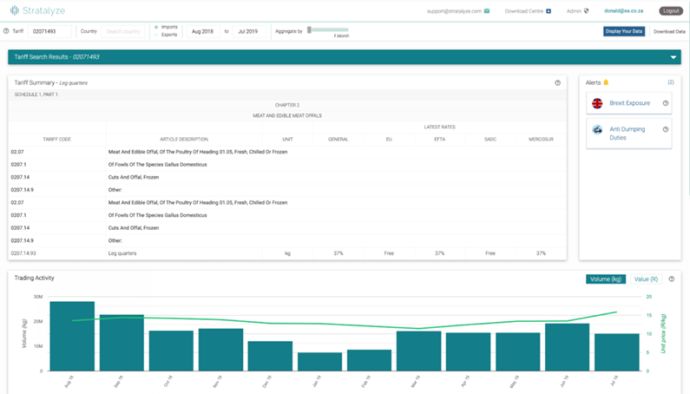Click the Aug 18 volume bar in chart
The image size is (690, 394).
click(x=72, y=336)
